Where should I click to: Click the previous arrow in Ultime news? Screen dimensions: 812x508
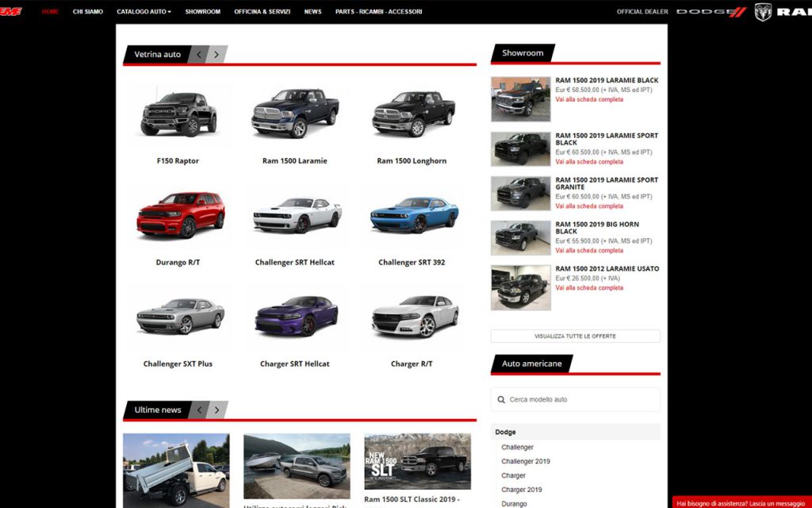[x=199, y=410]
